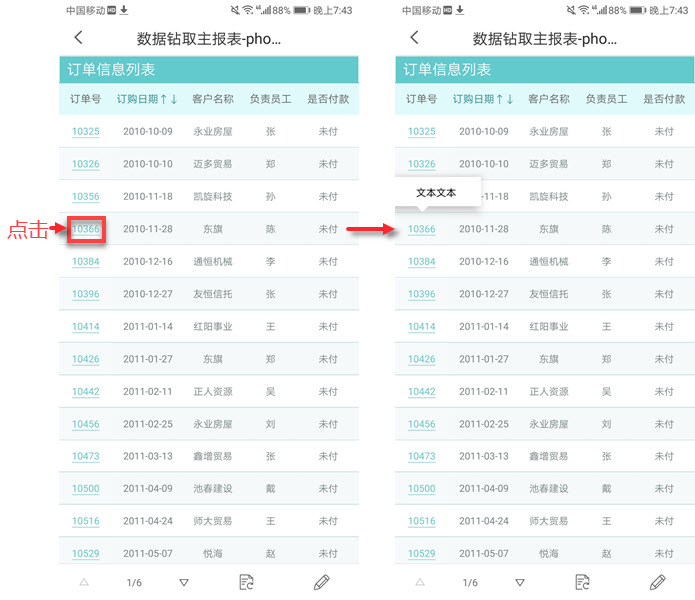Open order 10473 link in left table

coord(86,456)
